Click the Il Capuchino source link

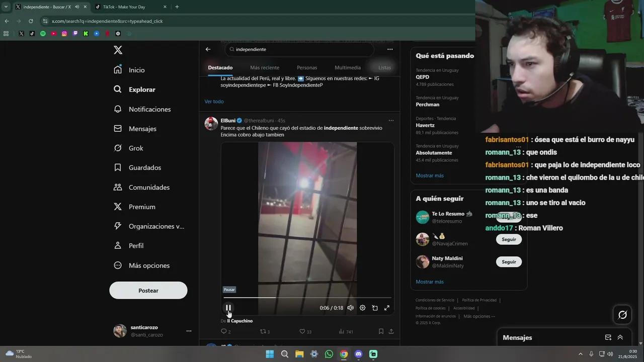tap(240, 321)
